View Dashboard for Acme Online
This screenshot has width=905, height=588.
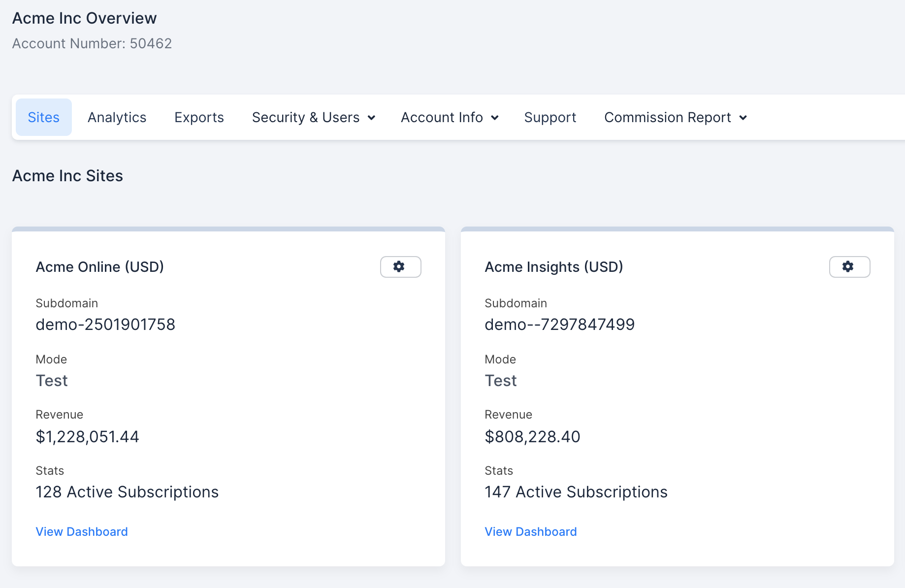pyautogui.click(x=82, y=532)
